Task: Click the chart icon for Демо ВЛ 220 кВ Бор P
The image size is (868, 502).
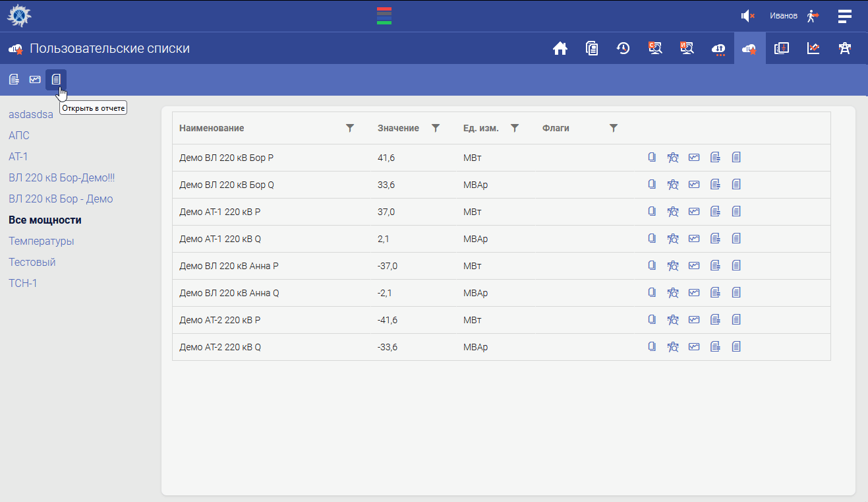Action: [x=694, y=158]
